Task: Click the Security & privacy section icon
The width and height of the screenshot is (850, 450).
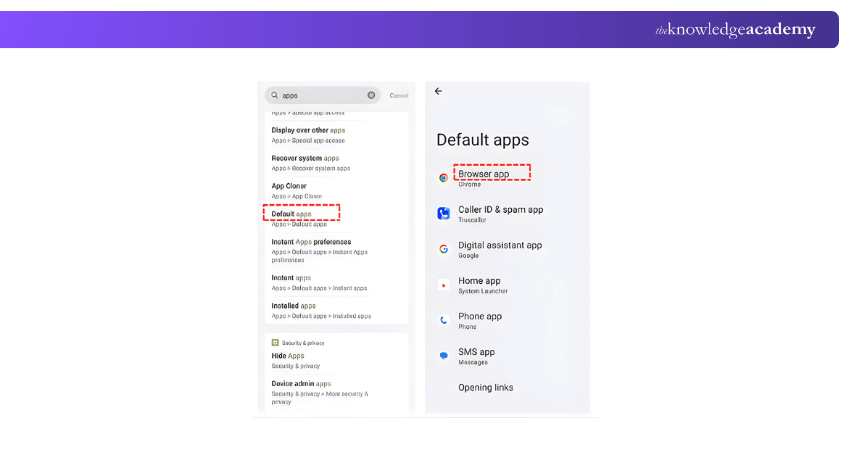Action: click(275, 343)
